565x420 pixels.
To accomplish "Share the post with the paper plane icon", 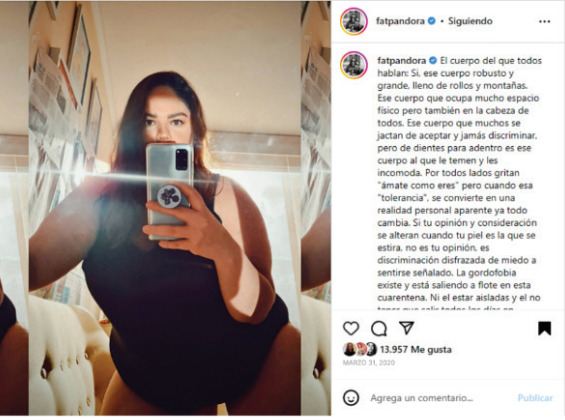I will (x=406, y=327).
